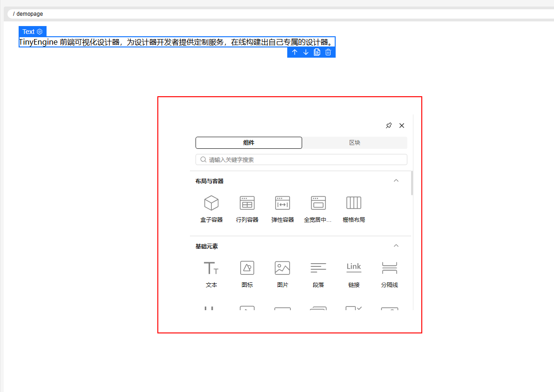Viewport: 554px width, 392px height.
Task: Copy the selected Text component
Action: (x=317, y=52)
